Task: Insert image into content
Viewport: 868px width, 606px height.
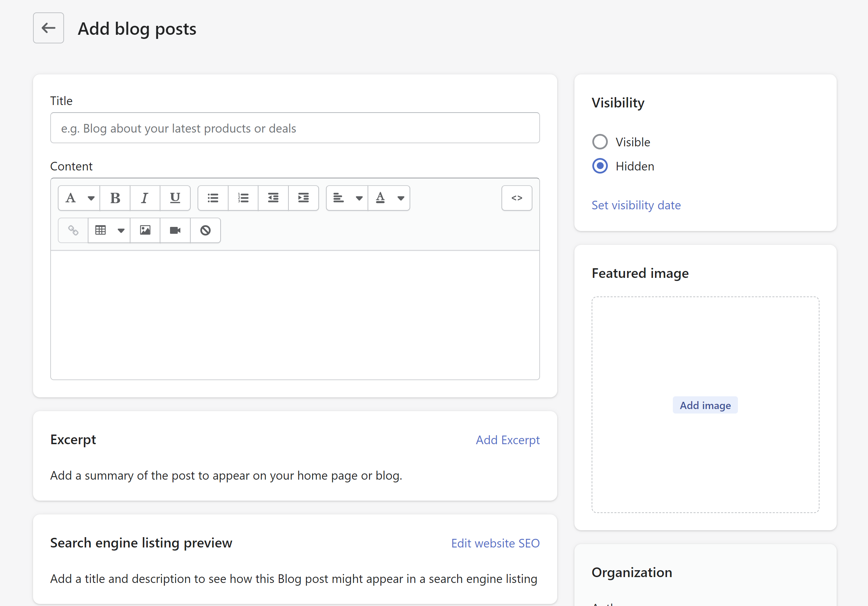Action: point(145,230)
